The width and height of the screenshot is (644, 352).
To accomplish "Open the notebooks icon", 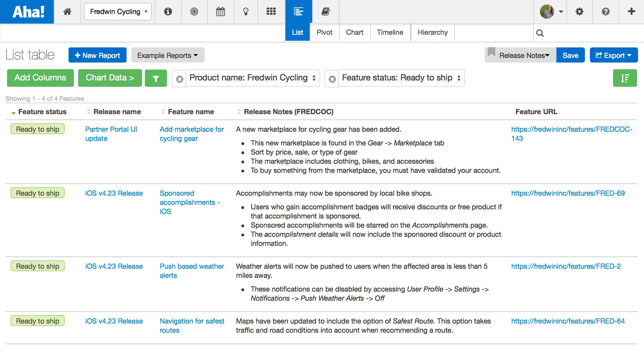I will [x=326, y=12].
